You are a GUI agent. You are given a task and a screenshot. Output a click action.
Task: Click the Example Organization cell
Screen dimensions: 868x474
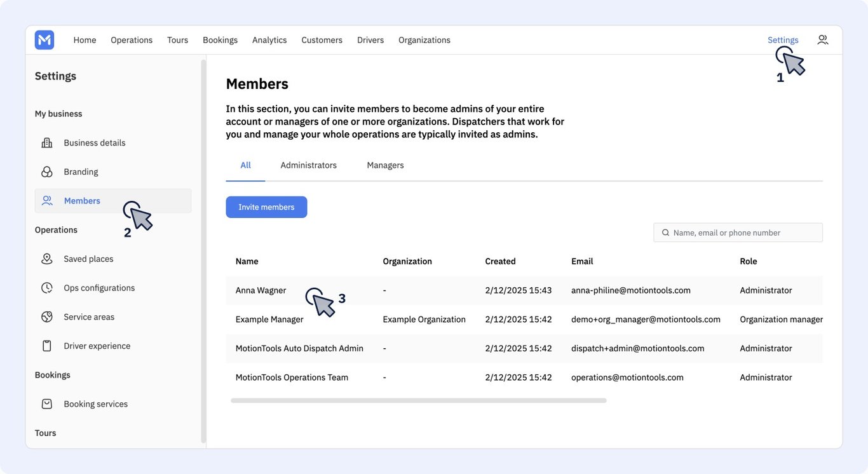tap(424, 320)
